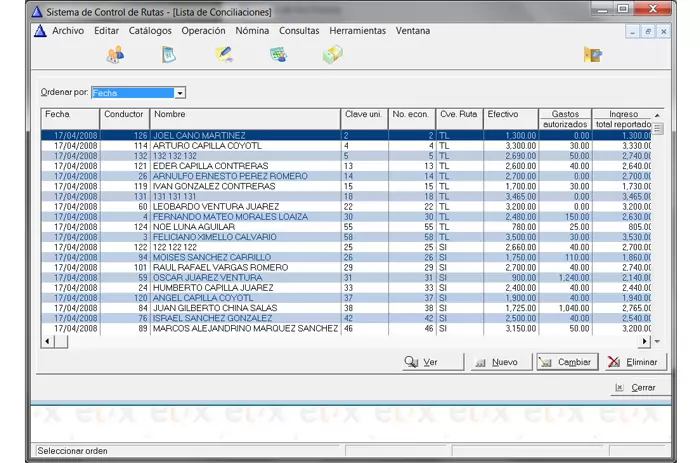Click the blue triangle app icon in menu bar

coord(40,31)
